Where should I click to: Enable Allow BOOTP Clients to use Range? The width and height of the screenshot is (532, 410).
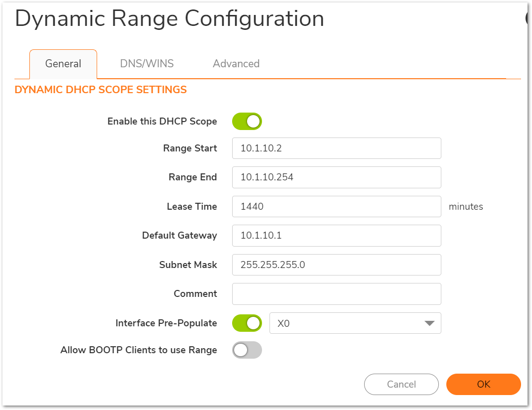tap(247, 350)
